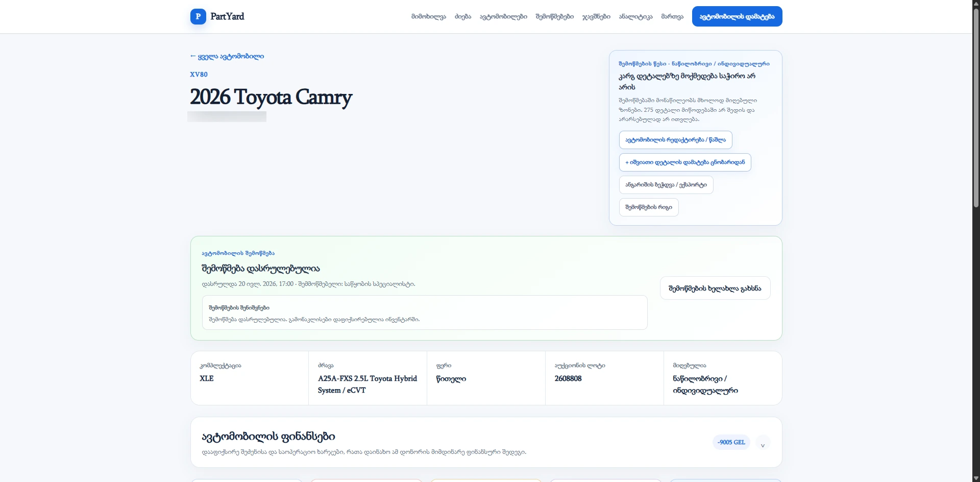Open the მიმოხილვა navigation item

(x=429, y=16)
